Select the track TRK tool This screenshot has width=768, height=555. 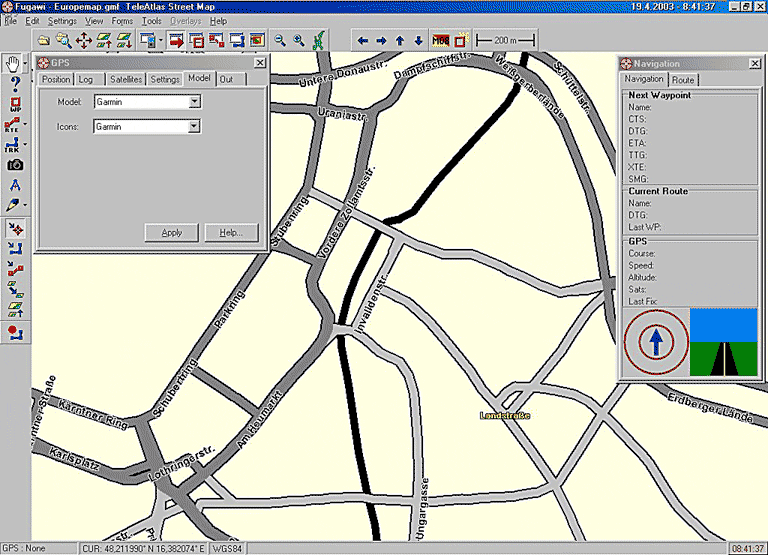13,145
